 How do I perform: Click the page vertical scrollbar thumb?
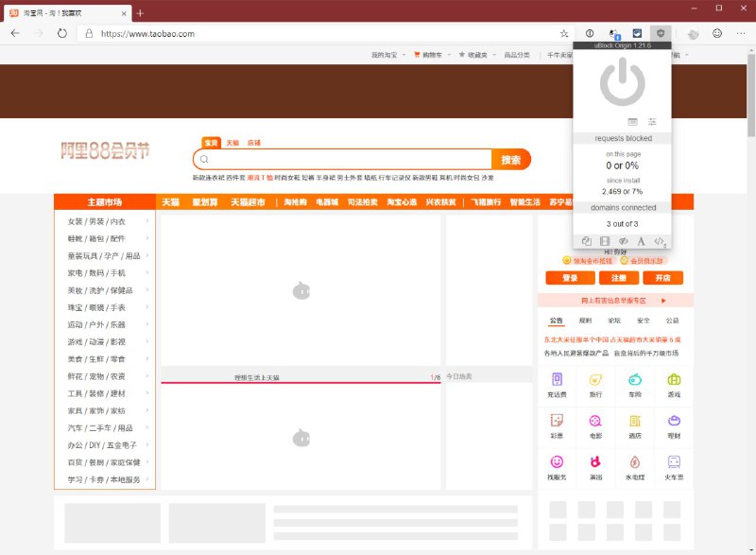pos(751,96)
